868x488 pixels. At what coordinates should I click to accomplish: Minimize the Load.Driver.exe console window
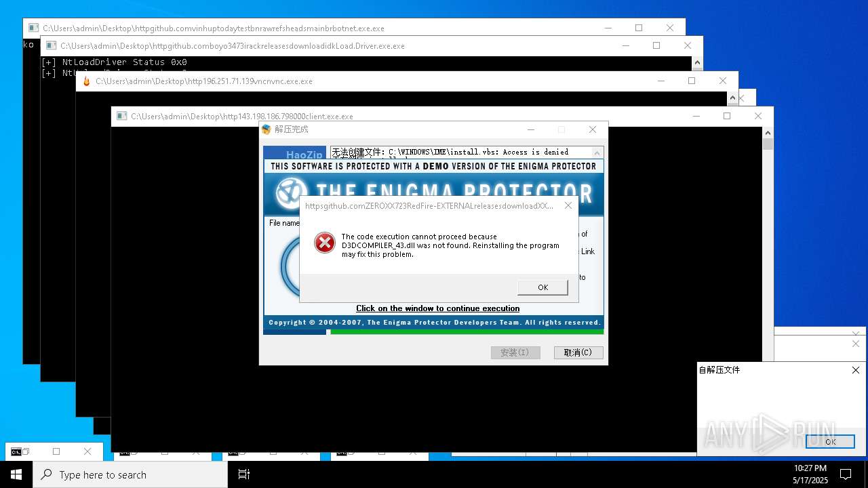click(625, 45)
